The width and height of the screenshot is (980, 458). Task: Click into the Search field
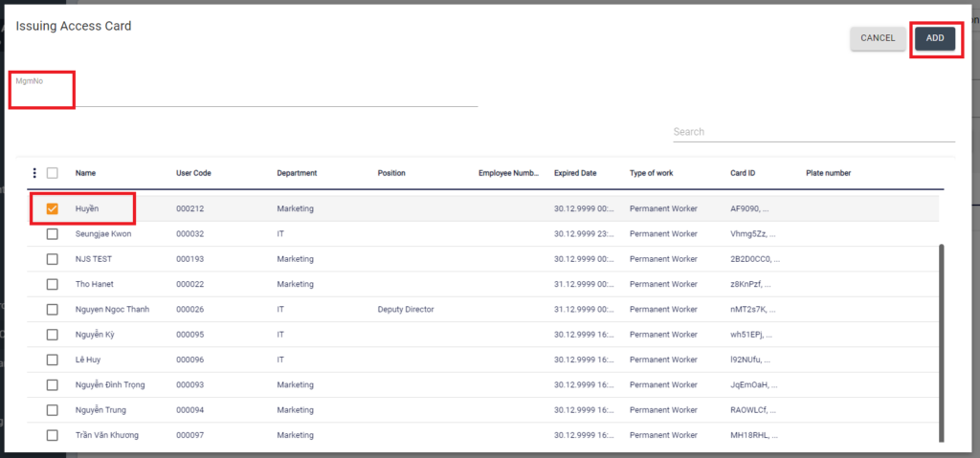point(813,132)
